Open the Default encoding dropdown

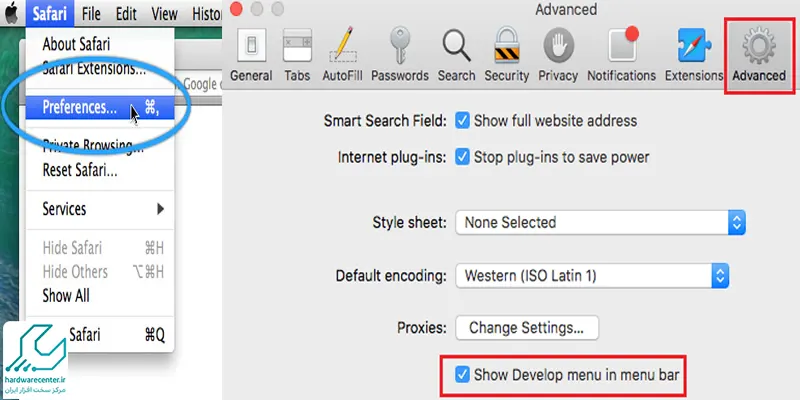pyautogui.click(x=592, y=274)
